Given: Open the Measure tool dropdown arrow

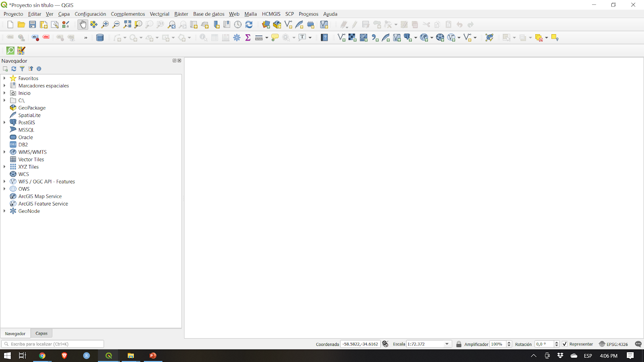Looking at the screenshot, I should pyautogui.click(x=266, y=38).
